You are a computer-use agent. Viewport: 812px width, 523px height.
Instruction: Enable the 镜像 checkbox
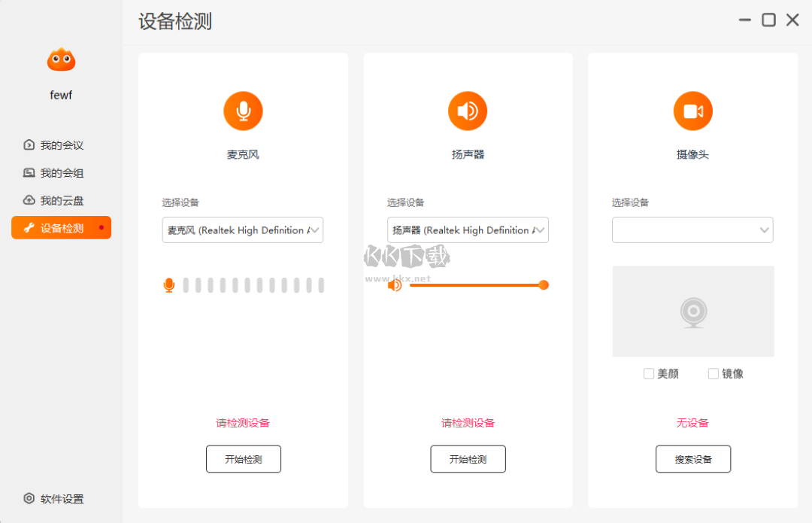point(712,373)
